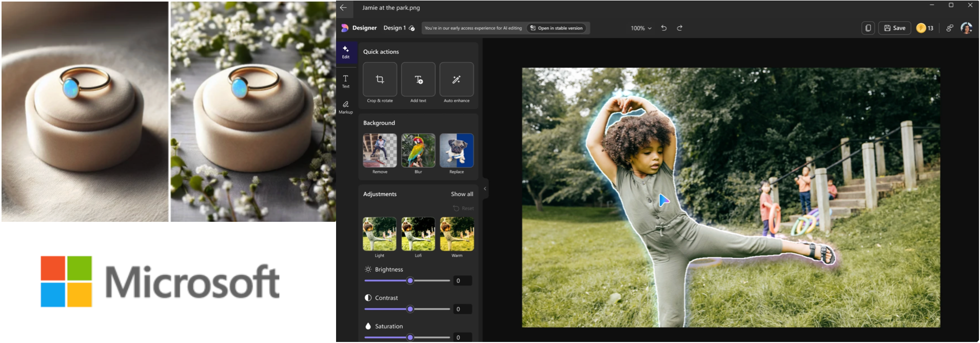Click the cloud saved status icon next to Design 1

click(x=411, y=28)
